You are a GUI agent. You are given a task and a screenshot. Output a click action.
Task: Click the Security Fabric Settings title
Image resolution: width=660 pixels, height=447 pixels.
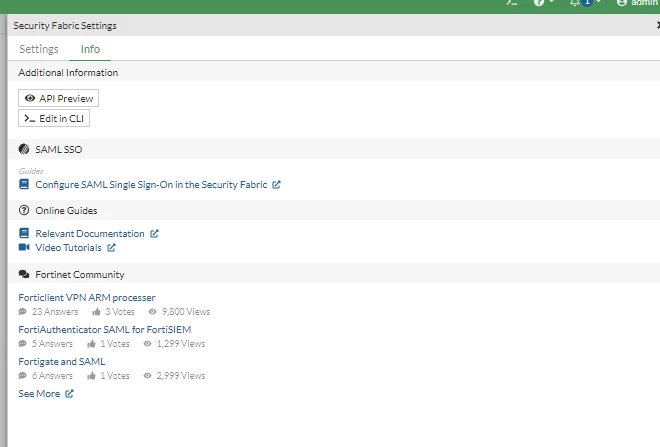(x=65, y=26)
